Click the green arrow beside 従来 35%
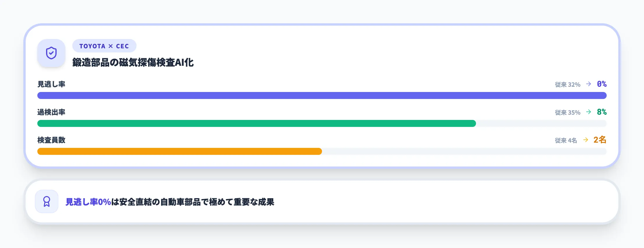Viewport: 644px width, 248px height. [x=589, y=112]
